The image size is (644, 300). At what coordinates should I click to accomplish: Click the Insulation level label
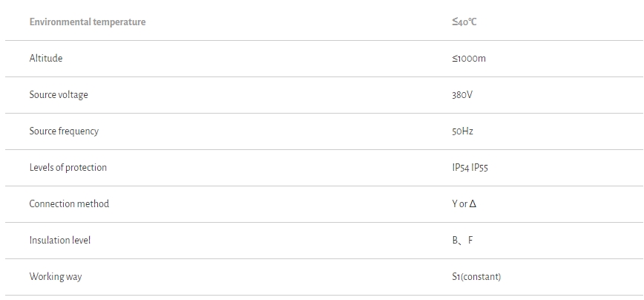coord(60,241)
